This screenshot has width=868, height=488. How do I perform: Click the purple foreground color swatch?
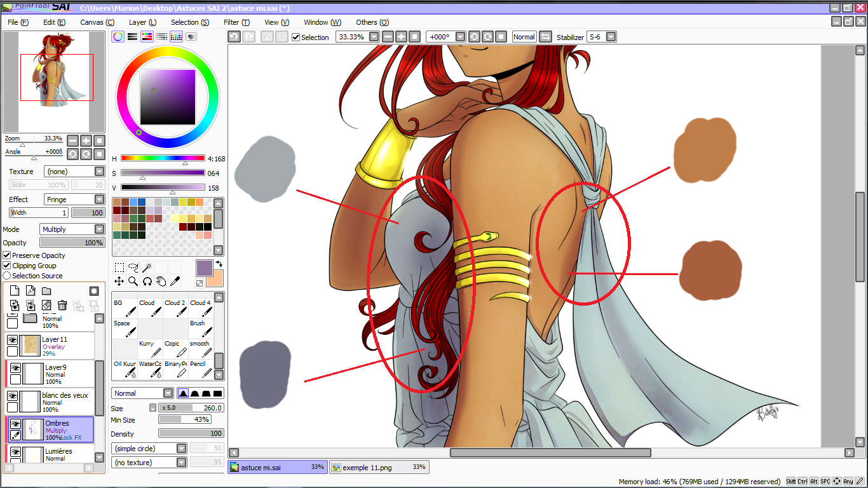pos(204,268)
